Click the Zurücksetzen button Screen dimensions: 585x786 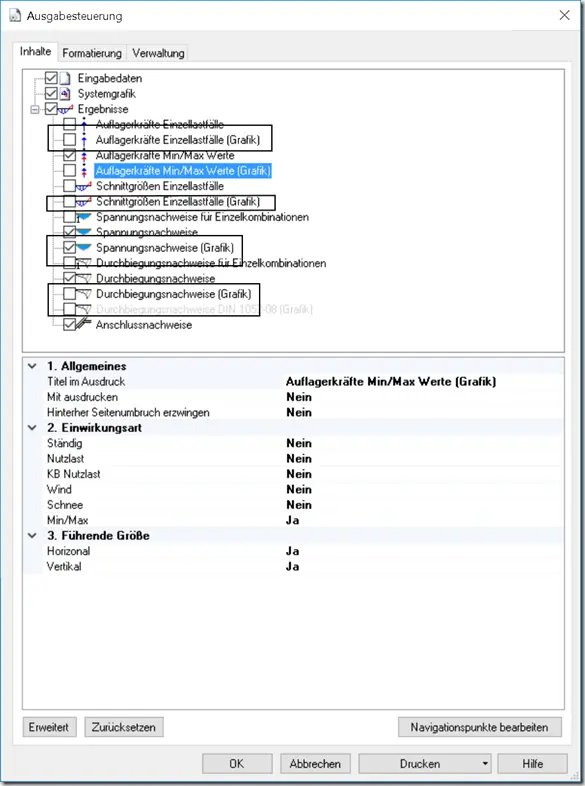click(124, 727)
